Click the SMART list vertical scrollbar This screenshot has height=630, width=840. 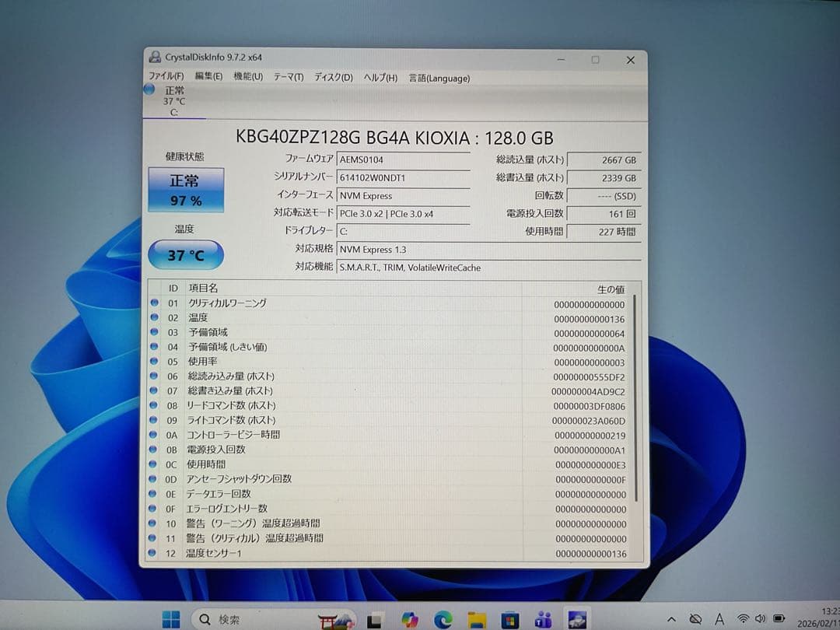tap(636, 397)
